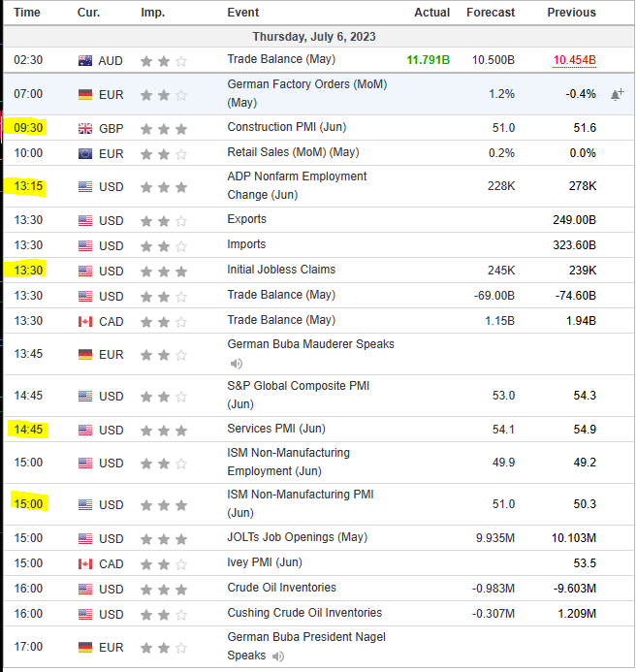Click the highlighted 09:30 time cell
Image resolution: width=637 pixels, height=672 pixels.
coord(27,128)
